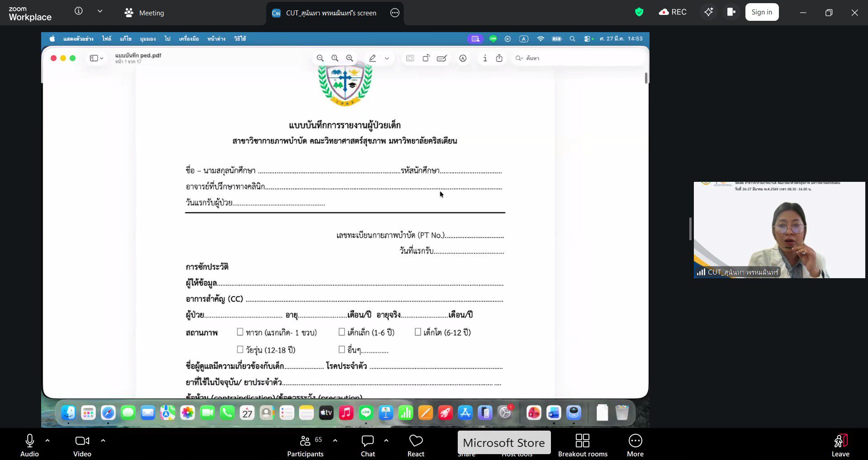
Task: Open the Meeting tab
Action: (144, 13)
